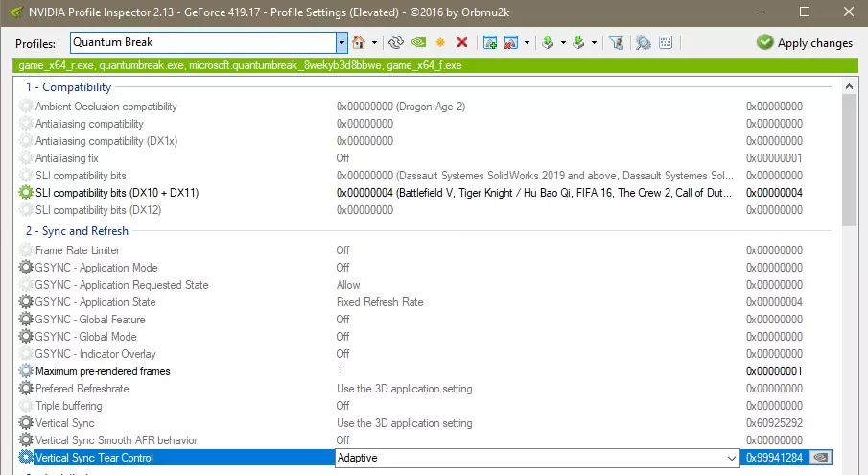Open the export profile dropdown arrow

click(x=563, y=42)
